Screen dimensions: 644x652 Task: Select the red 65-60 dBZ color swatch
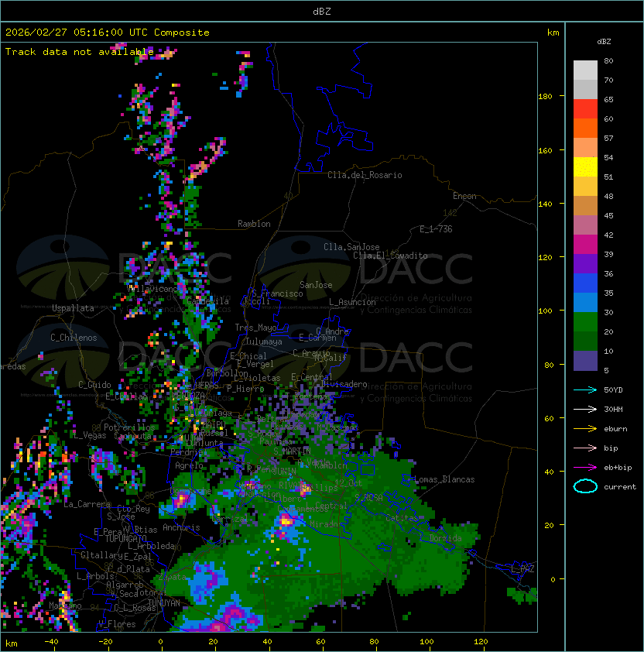click(x=585, y=109)
